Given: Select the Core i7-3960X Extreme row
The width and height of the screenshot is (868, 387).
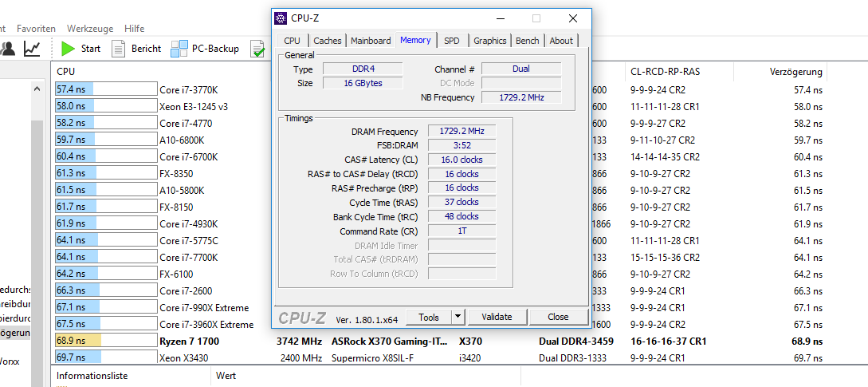Looking at the screenshot, I should (441, 324).
